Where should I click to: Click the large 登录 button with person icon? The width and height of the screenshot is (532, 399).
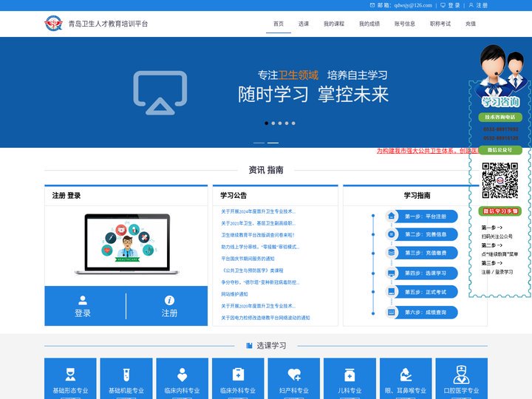[83, 307]
